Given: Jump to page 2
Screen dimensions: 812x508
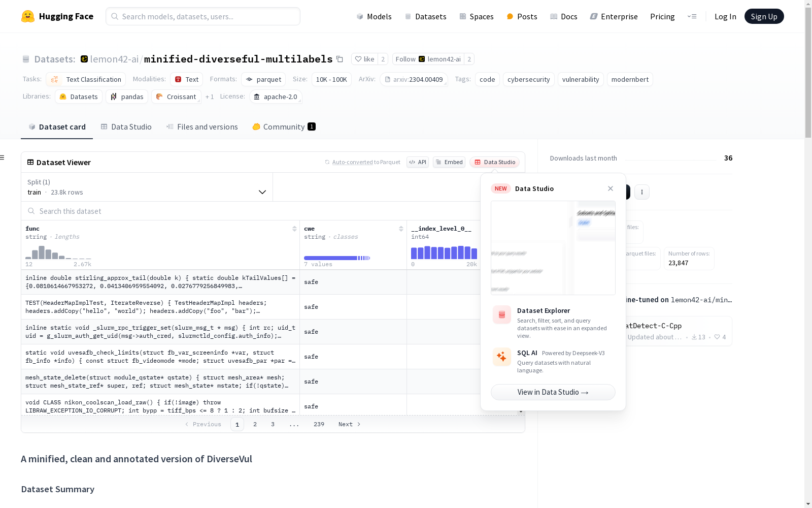Looking at the screenshot, I should tap(255, 424).
